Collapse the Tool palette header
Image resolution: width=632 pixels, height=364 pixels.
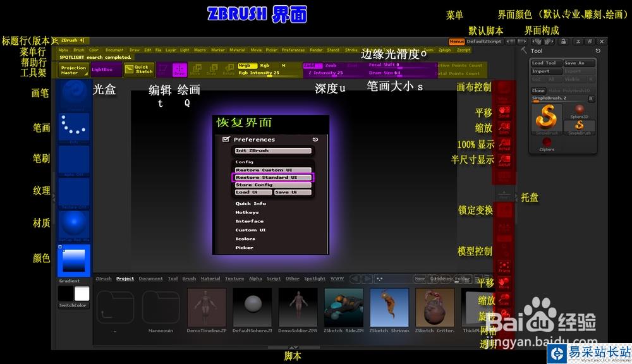(536, 51)
